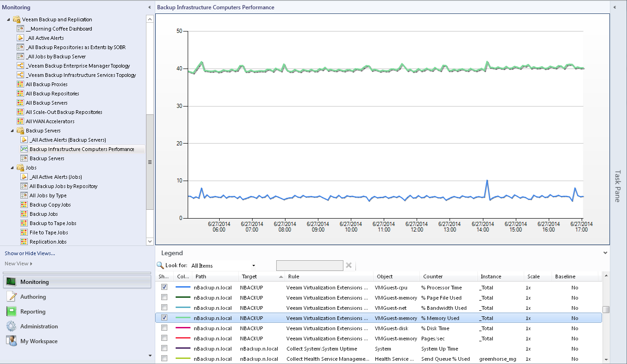Enable the % Page File Used counter
The image size is (627, 364).
click(x=164, y=297)
